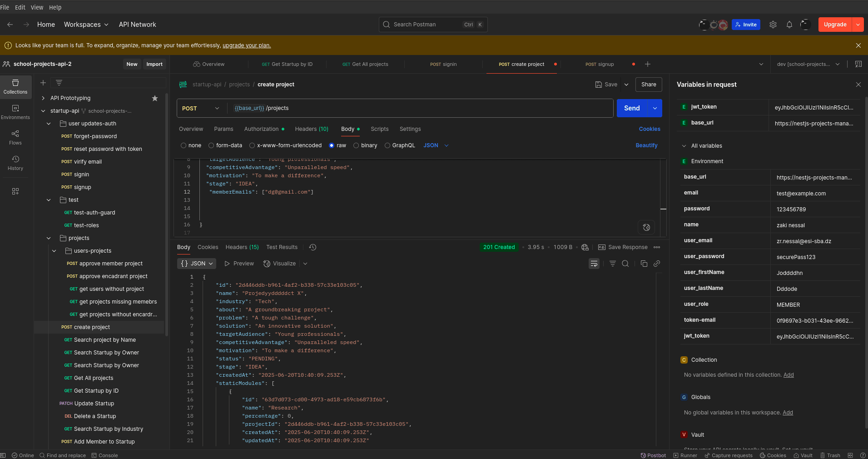
Task: Click the Beautify link
Action: [x=646, y=145]
